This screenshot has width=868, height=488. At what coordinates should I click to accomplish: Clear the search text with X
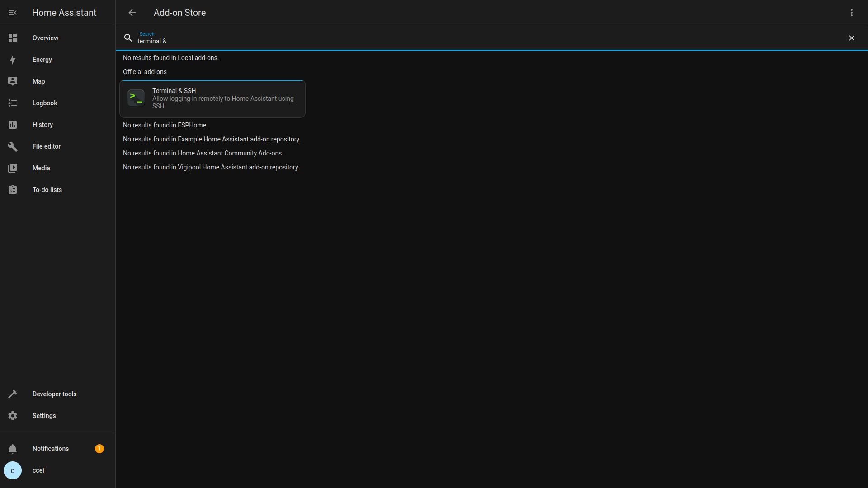851,38
